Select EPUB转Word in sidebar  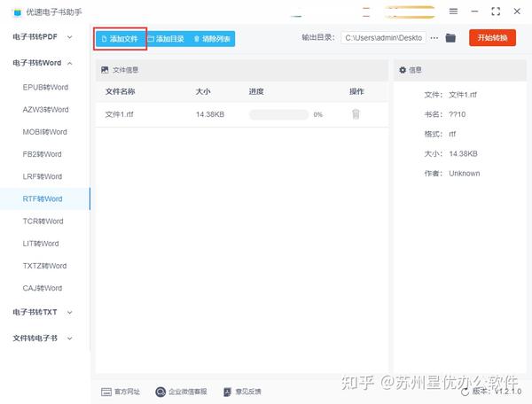coord(45,88)
